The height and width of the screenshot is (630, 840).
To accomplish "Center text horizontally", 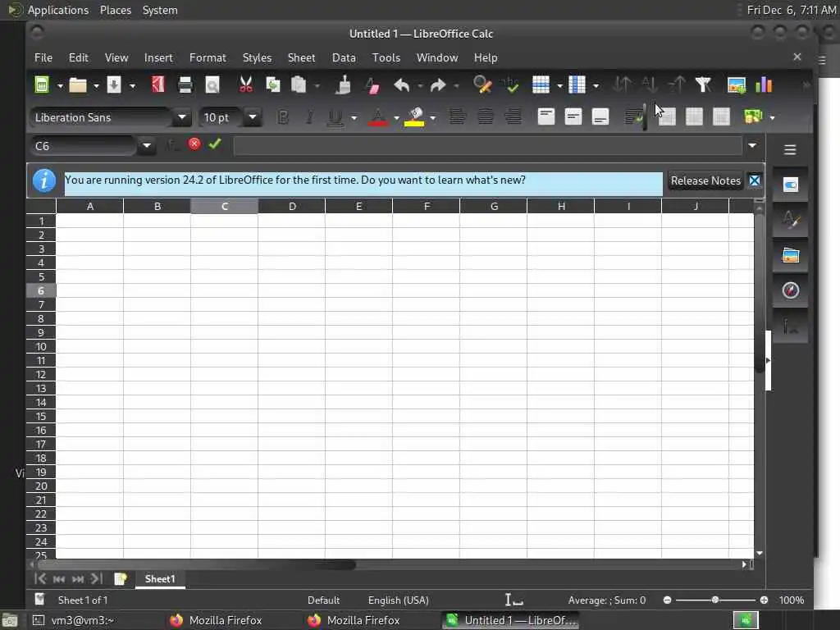I will (x=486, y=116).
